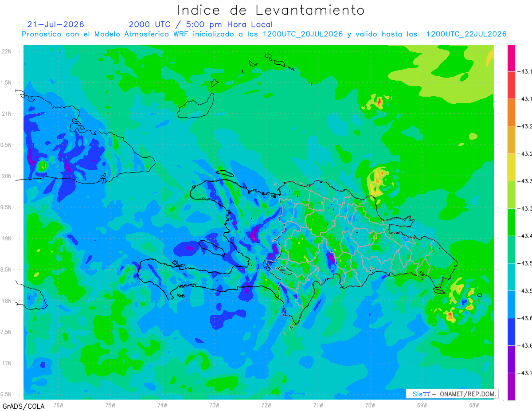Click the '20N' latitude label

pyautogui.click(x=8, y=176)
